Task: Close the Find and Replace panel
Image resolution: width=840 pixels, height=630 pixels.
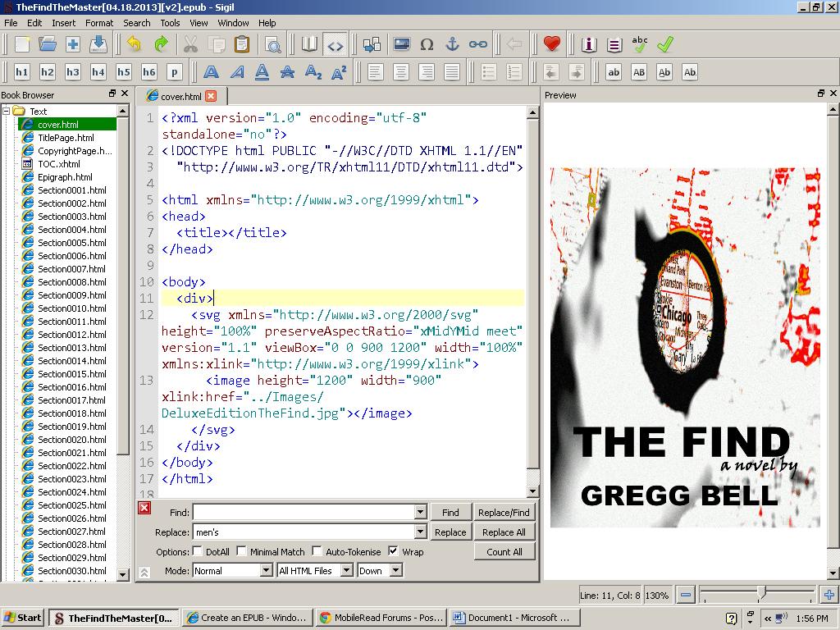Action: pos(144,507)
